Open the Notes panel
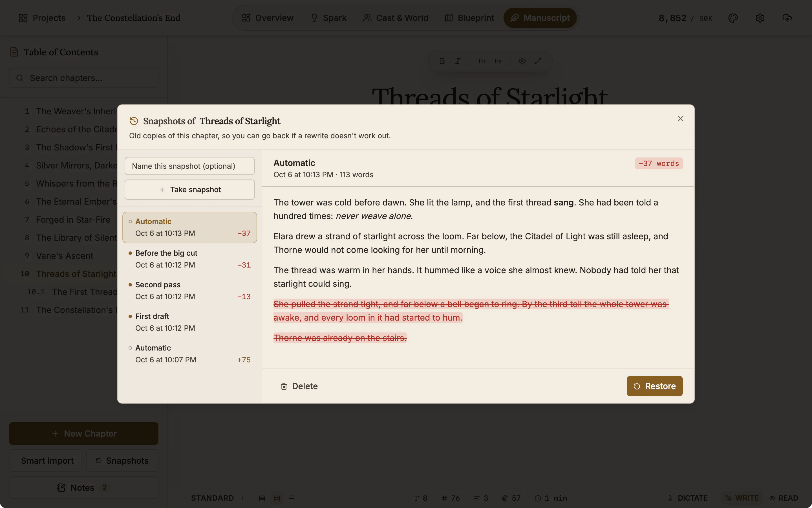 83,487
